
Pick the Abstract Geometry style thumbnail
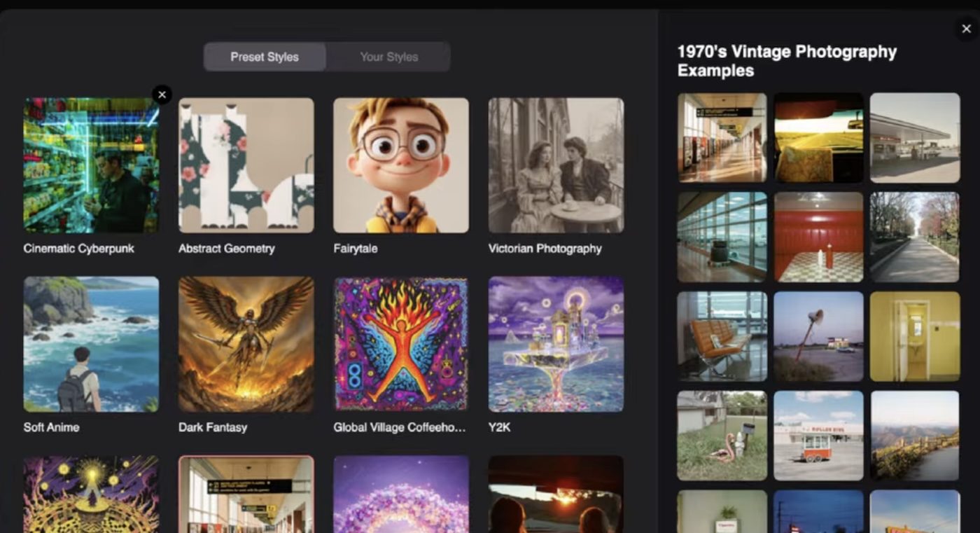246,165
